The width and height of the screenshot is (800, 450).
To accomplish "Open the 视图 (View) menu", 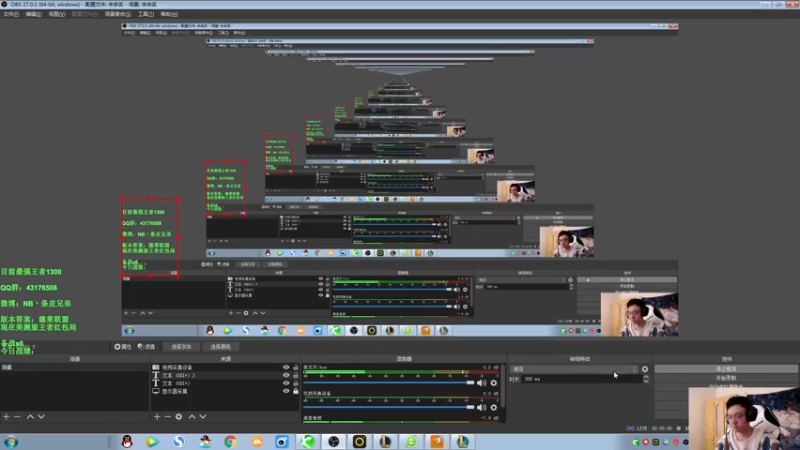I will [x=57, y=14].
